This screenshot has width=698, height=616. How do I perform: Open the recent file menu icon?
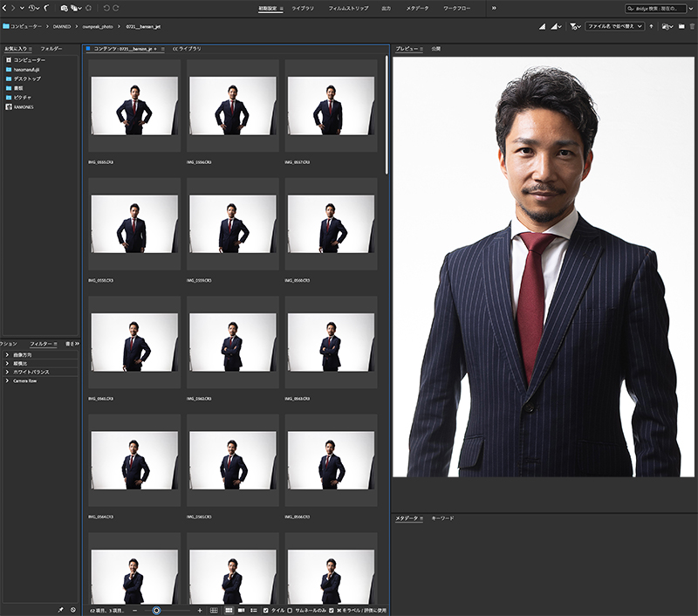point(667,27)
